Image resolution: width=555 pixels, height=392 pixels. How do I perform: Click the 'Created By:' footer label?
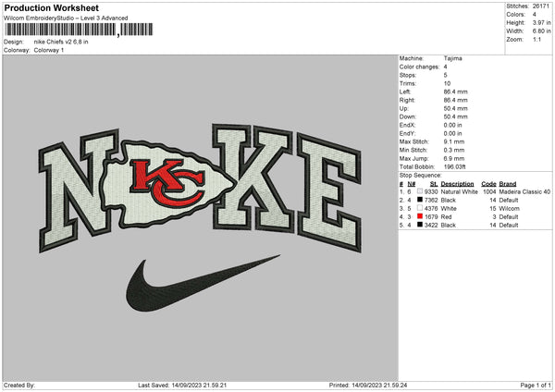19,385
